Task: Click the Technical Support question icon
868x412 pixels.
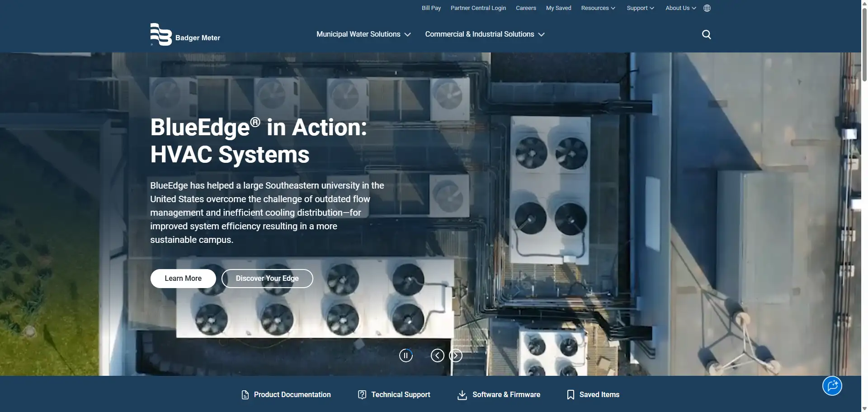Action: pos(362,395)
